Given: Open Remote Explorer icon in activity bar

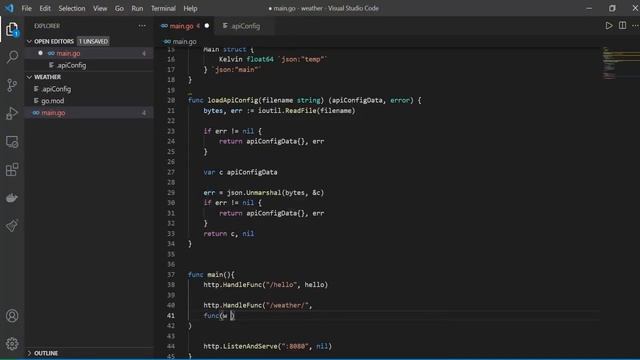Looking at the screenshot, I should point(12,142).
